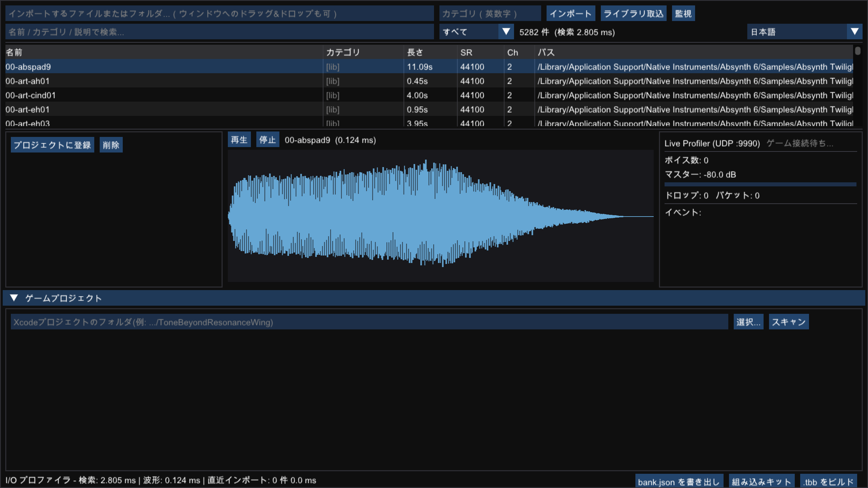Open the 日本語 language dropdown
868x488 pixels.
coord(805,32)
